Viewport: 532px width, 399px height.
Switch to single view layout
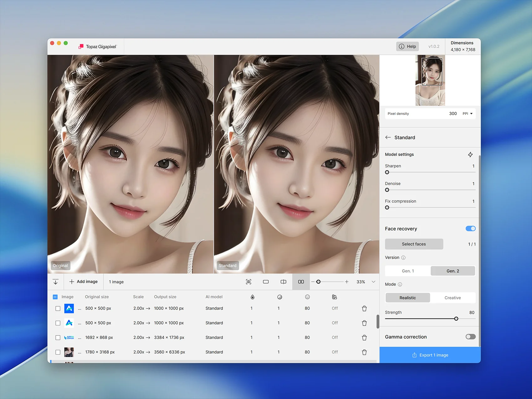266,282
